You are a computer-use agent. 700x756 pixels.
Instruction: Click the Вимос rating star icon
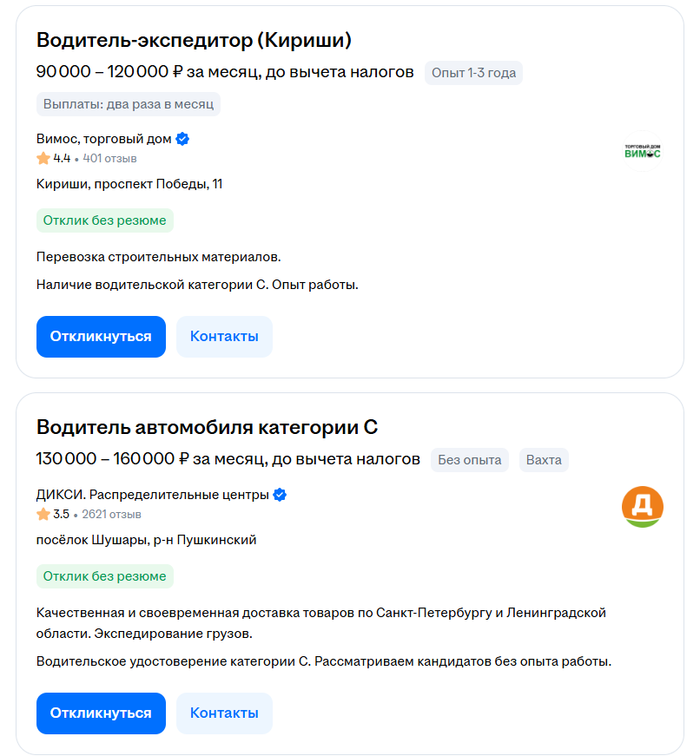click(x=43, y=158)
